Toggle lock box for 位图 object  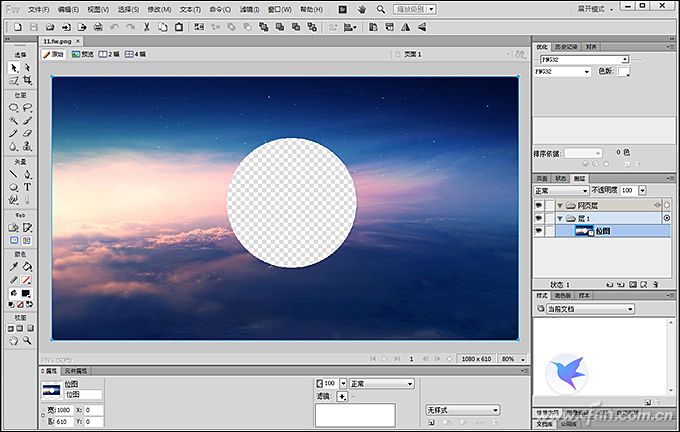point(550,231)
